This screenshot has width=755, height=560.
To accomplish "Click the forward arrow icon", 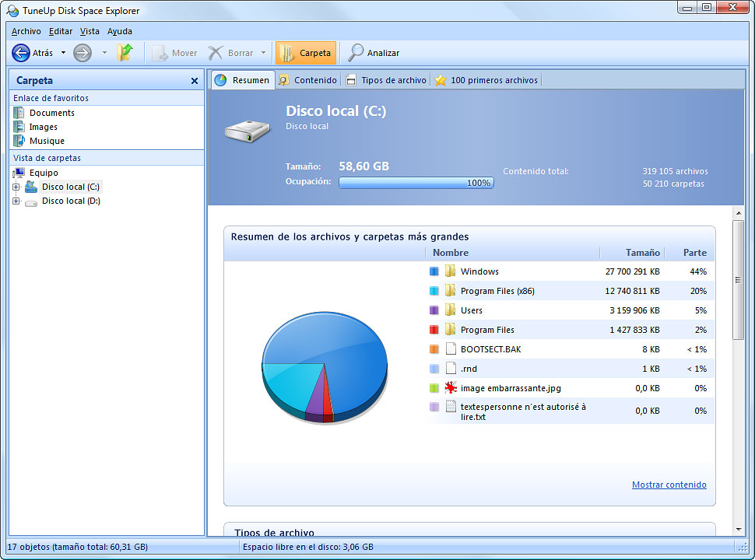I will (x=83, y=53).
